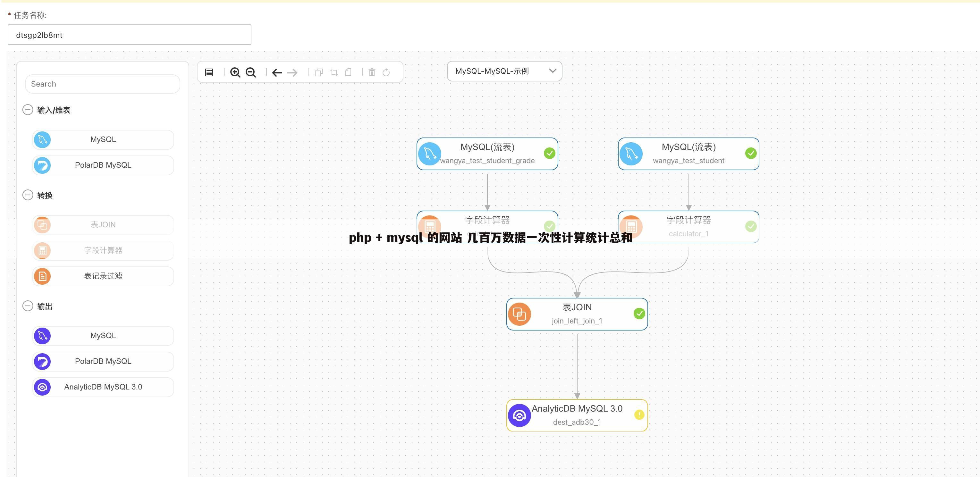
Task: Zoom in on the canvas
Action: (x=235, y=72)
